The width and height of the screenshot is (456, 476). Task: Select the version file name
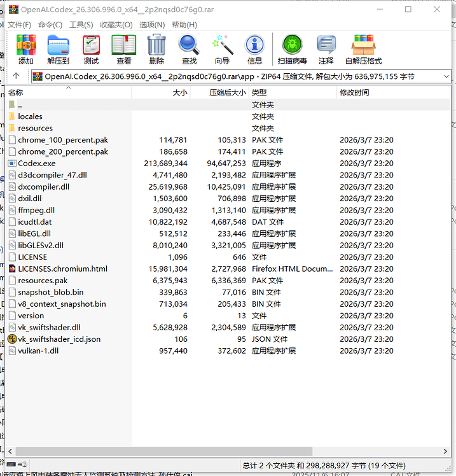31,316
